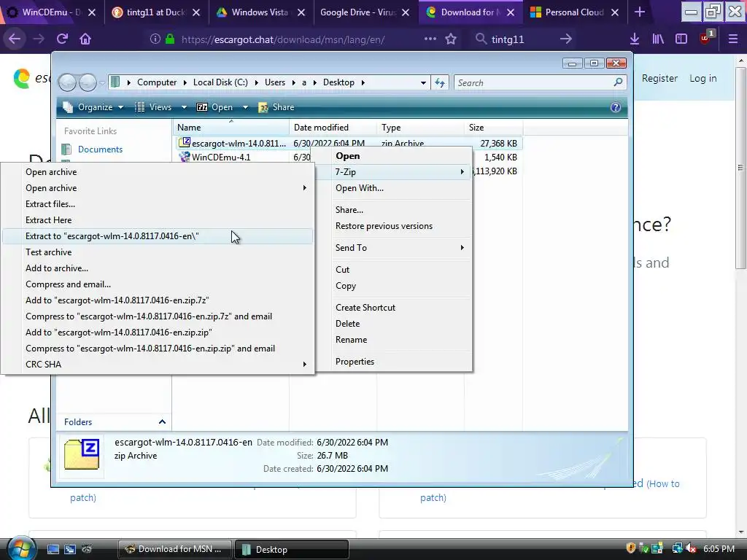Switch to Windows Vista tab

point(260,12)
